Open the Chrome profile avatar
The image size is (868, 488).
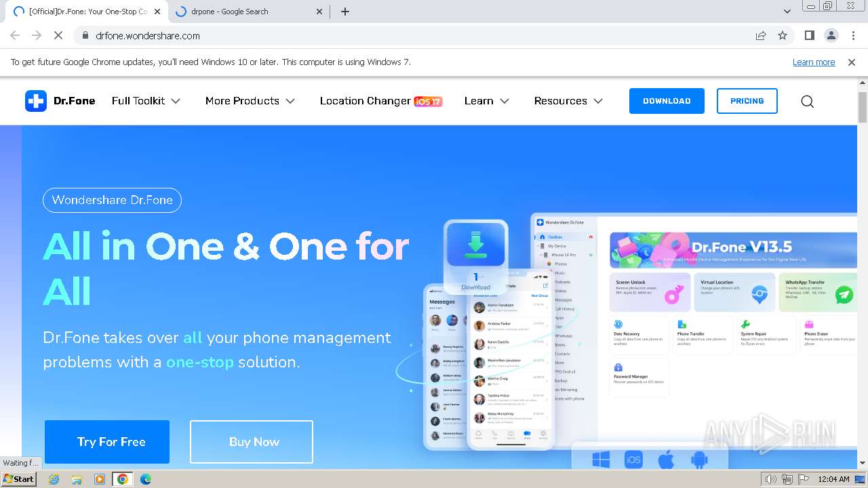click(831, 35)
